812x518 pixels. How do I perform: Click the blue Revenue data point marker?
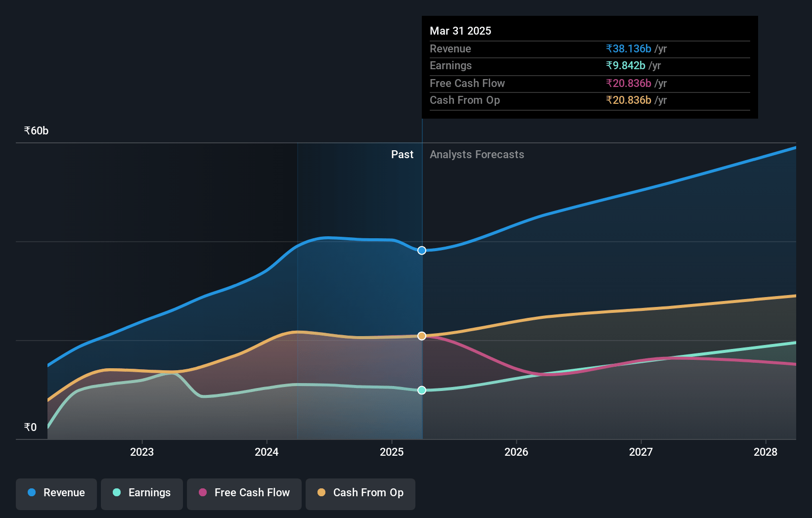click(x=422, y=251)
